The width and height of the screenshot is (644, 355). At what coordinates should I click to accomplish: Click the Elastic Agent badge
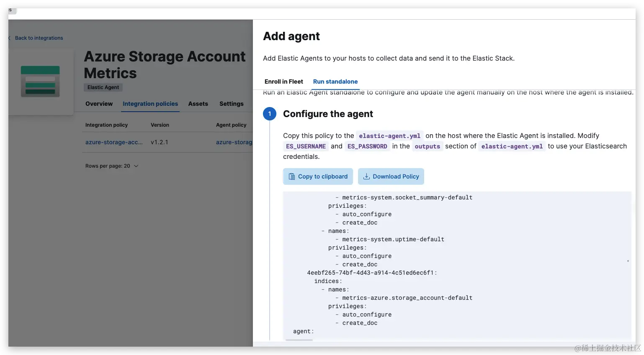(103, 87)
